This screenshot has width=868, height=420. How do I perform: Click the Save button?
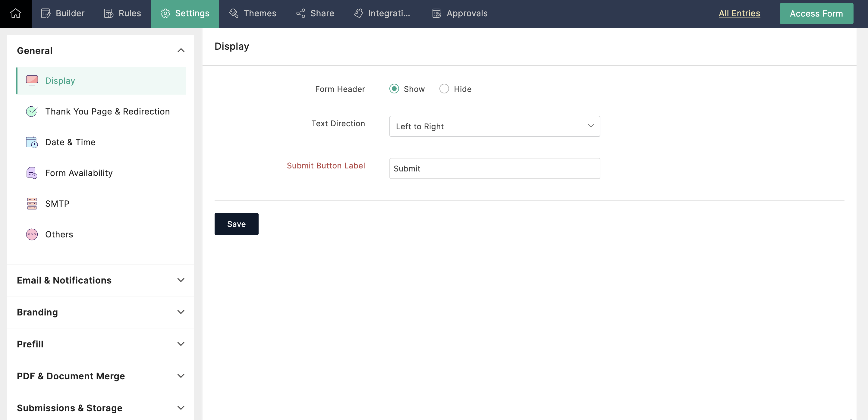[x=236, y=224]
